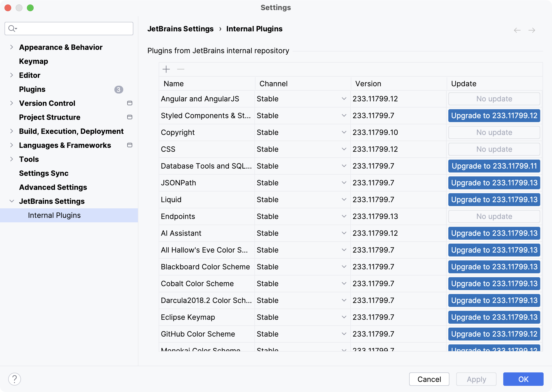The width and height of the screenshot is (552, 392).
Task: Select Project Structure in settings tree
Action: click(50, 117)
